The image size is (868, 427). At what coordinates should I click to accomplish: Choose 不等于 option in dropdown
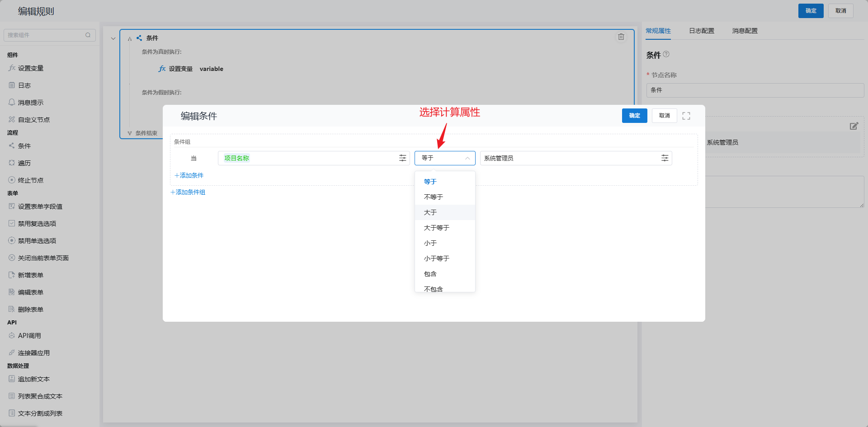[x=433, y=197]
